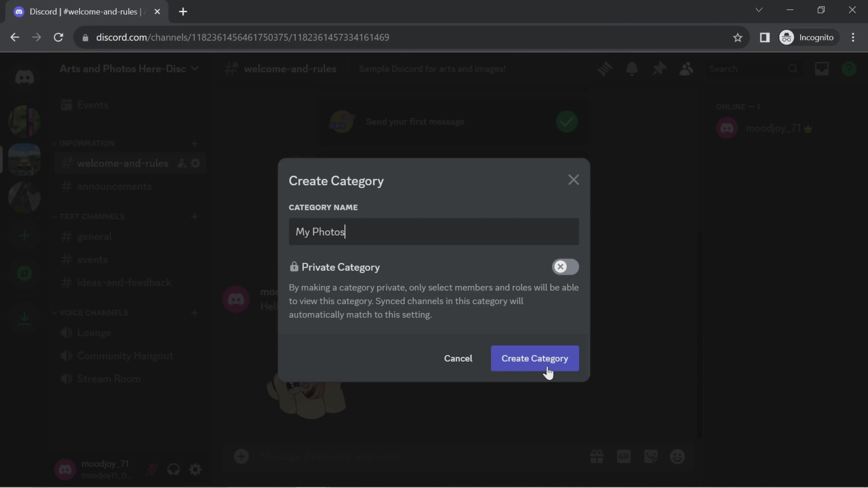Bookmark this page with the star
Screen dimensions: 868x488
pos(738,37)
